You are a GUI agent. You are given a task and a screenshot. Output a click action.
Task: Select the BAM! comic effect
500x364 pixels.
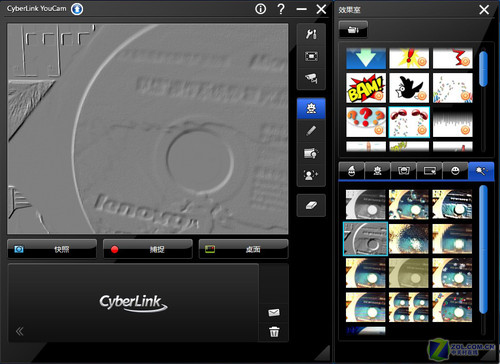tap(366, 88)
